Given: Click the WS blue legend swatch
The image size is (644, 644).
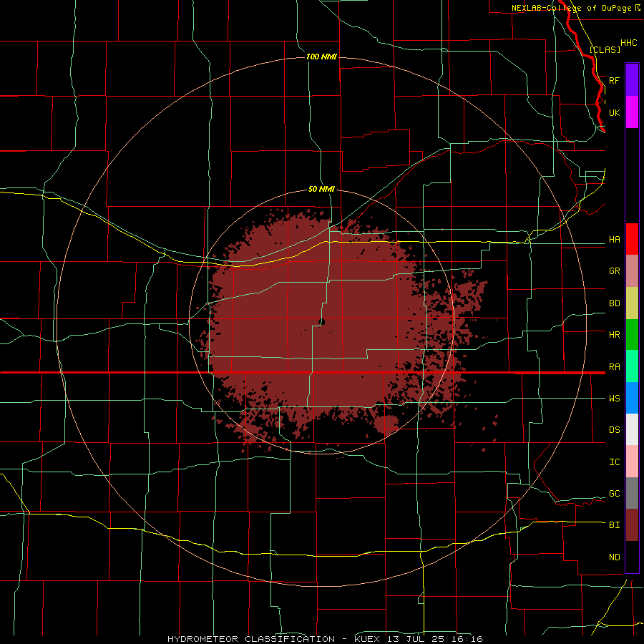Looking at the screenshot, I should click(x=632, y=398).
